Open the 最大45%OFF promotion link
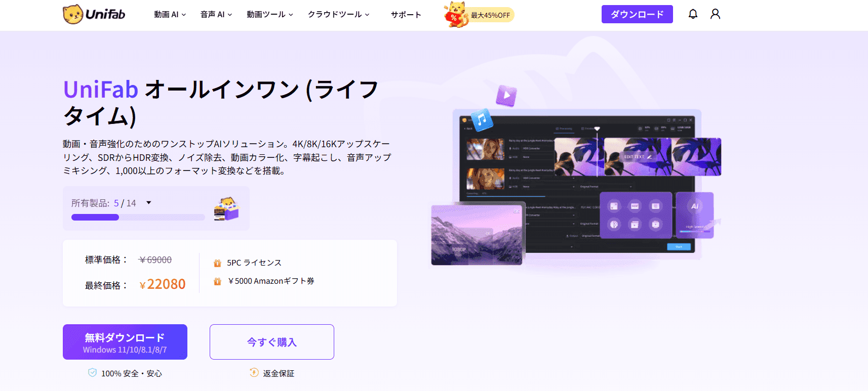 [490, 15]
